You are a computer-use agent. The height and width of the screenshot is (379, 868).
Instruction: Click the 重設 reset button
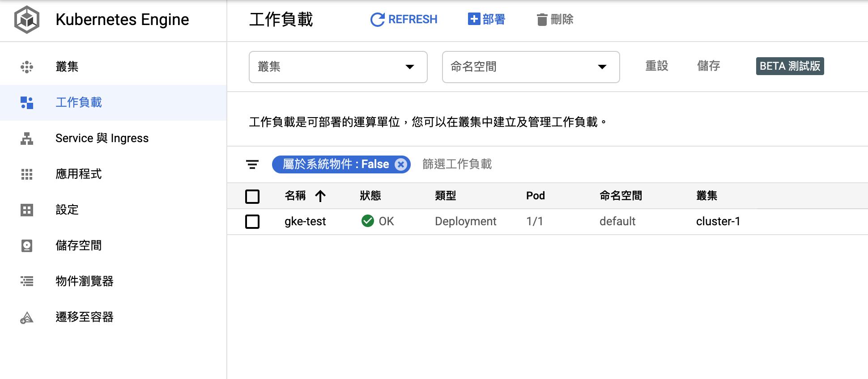656,66
